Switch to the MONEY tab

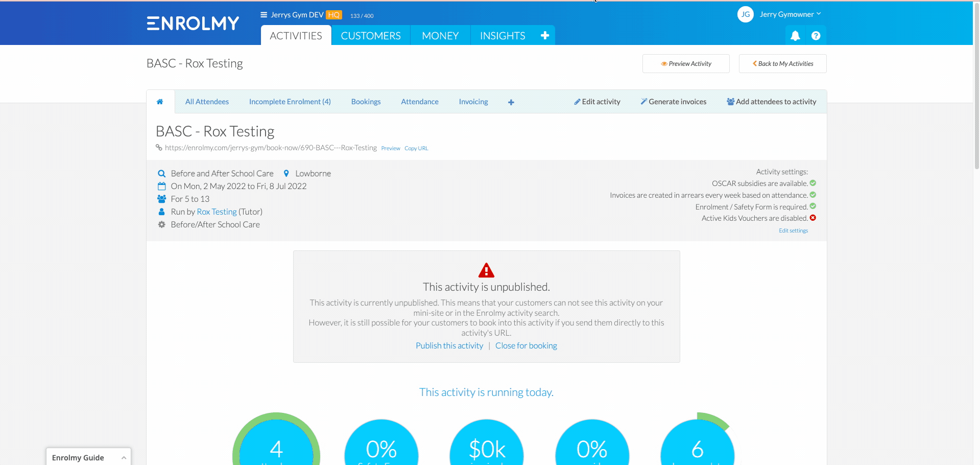coord(440,36)
